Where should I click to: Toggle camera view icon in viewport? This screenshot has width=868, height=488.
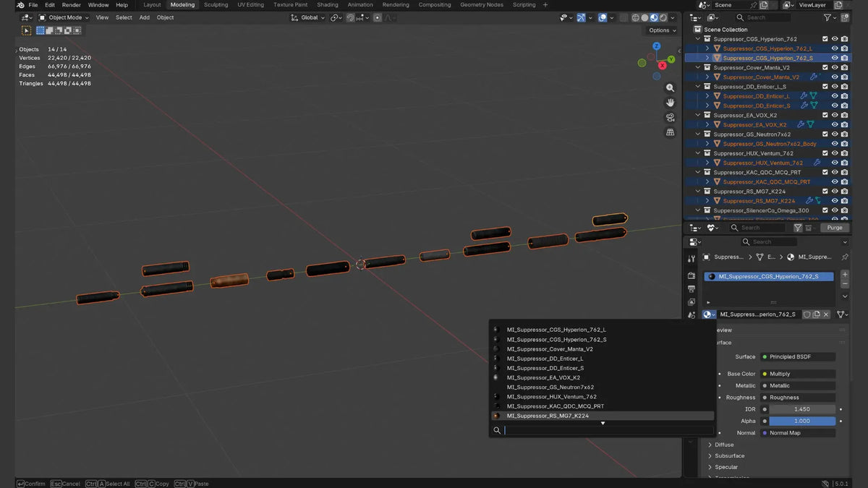coord(671,118)
